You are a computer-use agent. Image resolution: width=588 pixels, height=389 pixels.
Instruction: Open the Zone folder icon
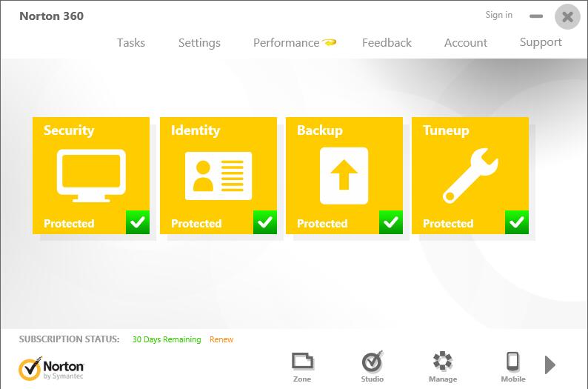[x=302, y=362]
